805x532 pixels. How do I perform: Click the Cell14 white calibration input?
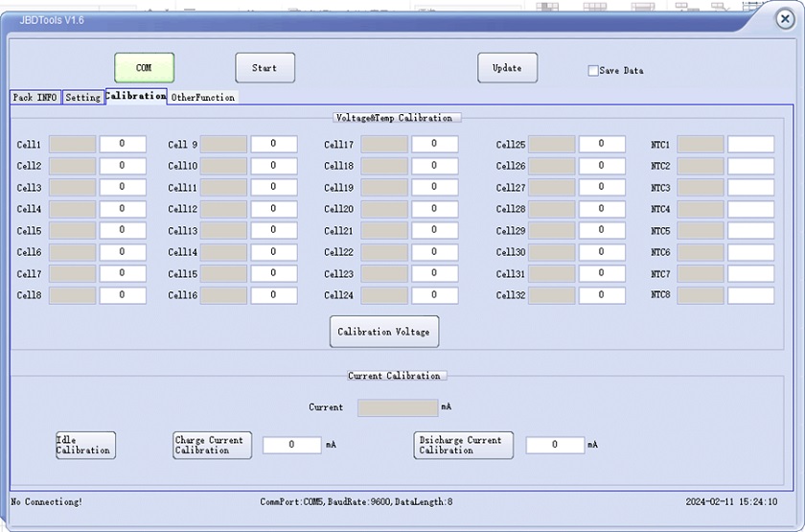coord(274,251)
